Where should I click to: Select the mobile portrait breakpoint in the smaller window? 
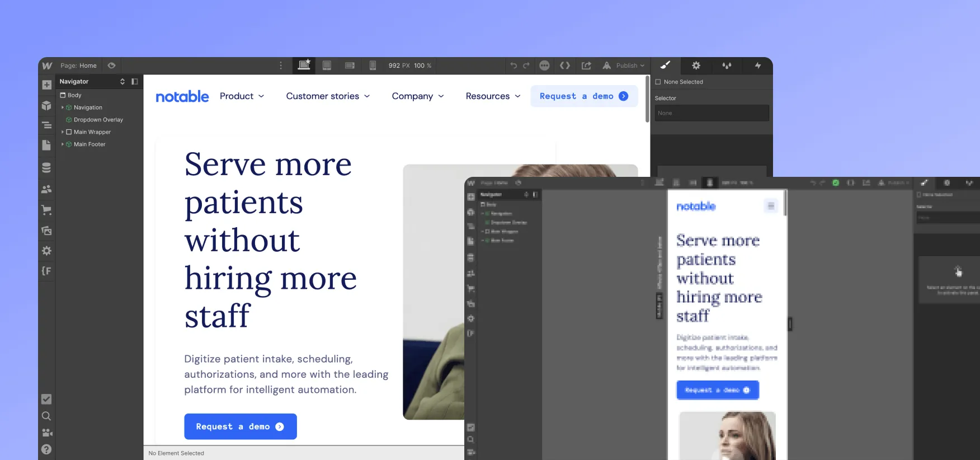710,182
